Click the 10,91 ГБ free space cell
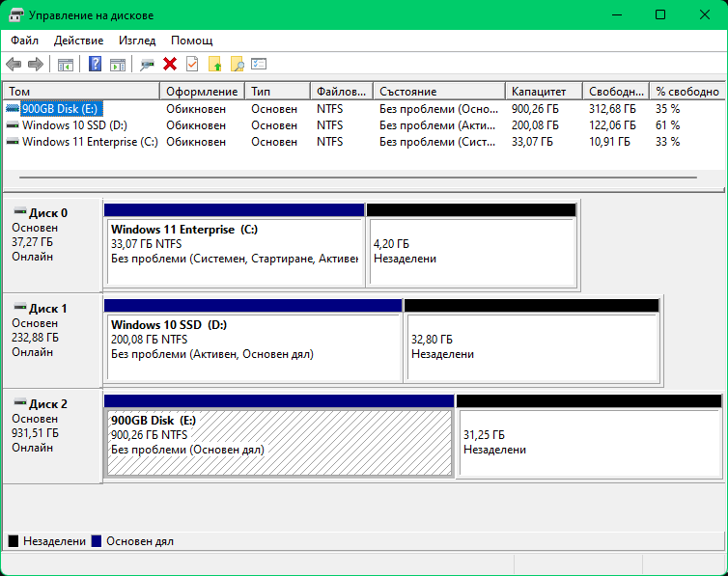This screenshot has height=576, width=728. click(609, 142)
